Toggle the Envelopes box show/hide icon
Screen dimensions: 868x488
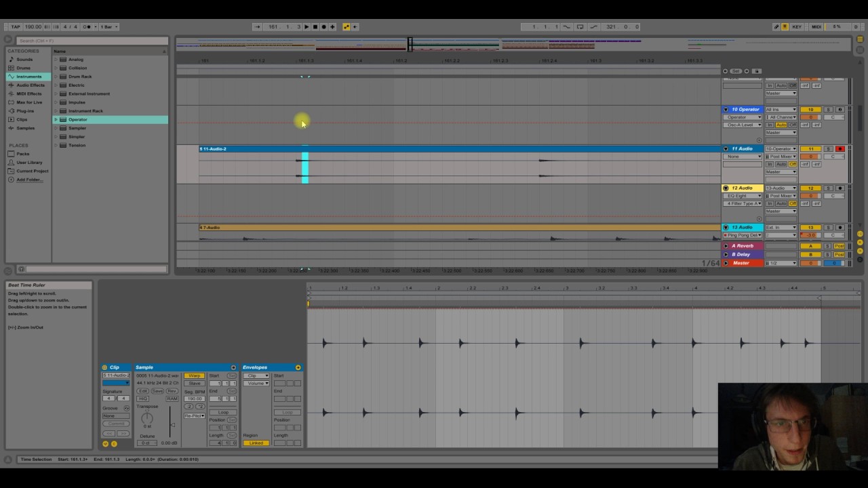click(298, 367)
